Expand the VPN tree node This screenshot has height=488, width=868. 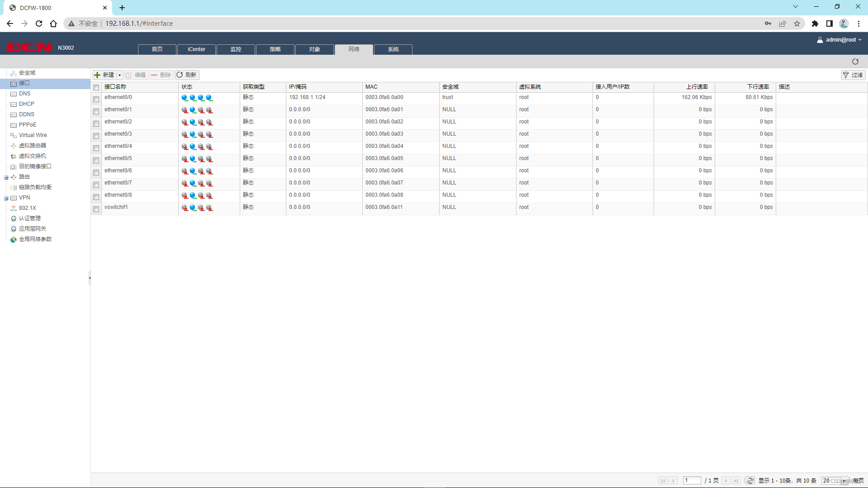point(6,198)
